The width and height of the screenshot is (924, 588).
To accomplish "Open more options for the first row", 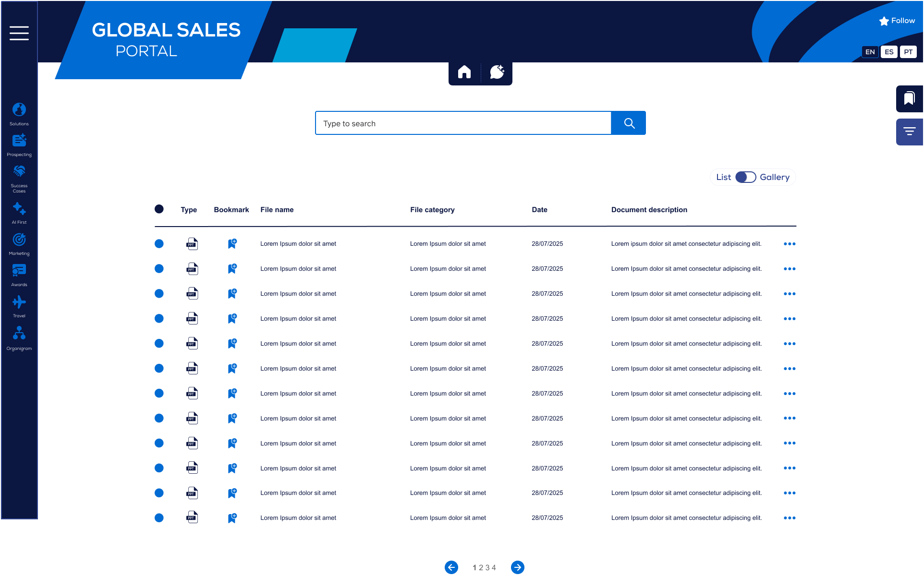I will click(790, 244).
